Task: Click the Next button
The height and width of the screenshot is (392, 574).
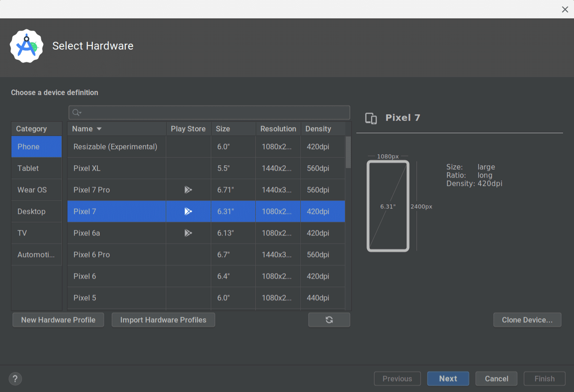Action: click(448, 379)
